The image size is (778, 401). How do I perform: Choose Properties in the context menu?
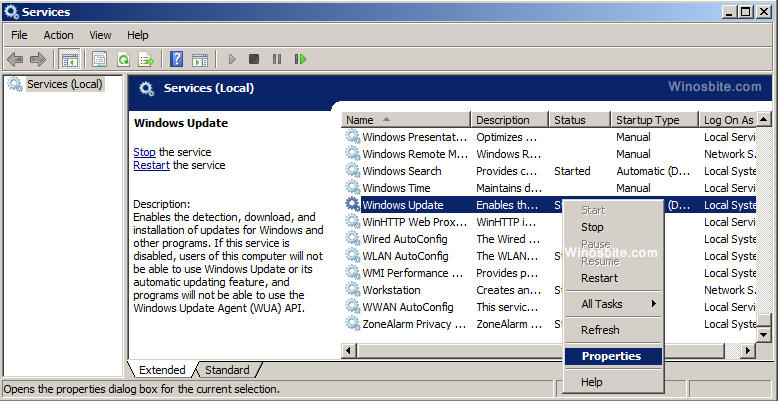[614, 356]
